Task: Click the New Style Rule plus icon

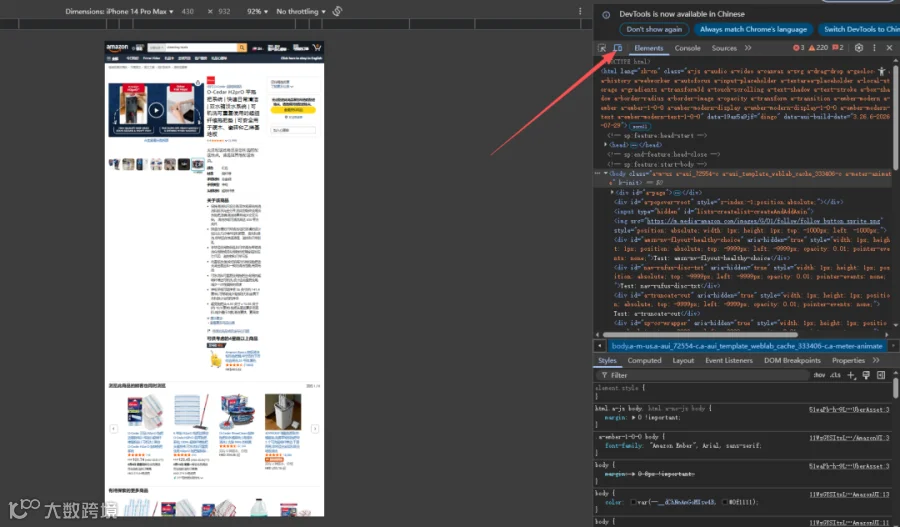Action: pyautogui.click(x=851, y=375)
